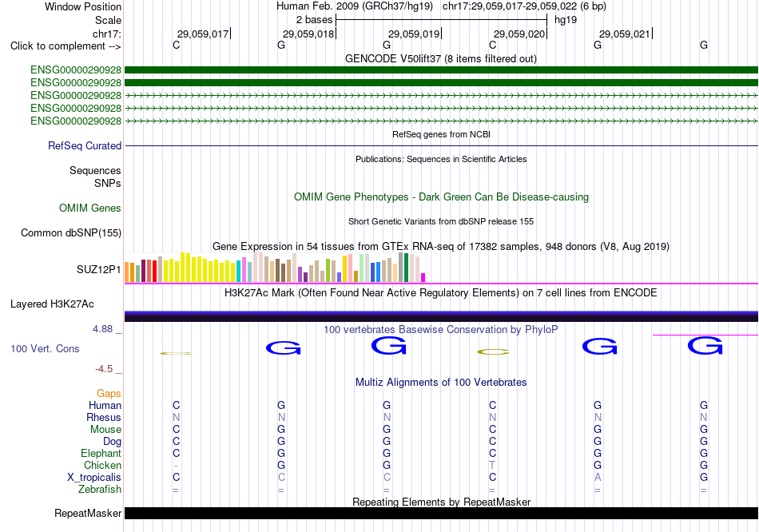Click 'Short Genetic Variants from dbSNP' title
The width and height of the screenshot is (759, 532).
[441, 221]
